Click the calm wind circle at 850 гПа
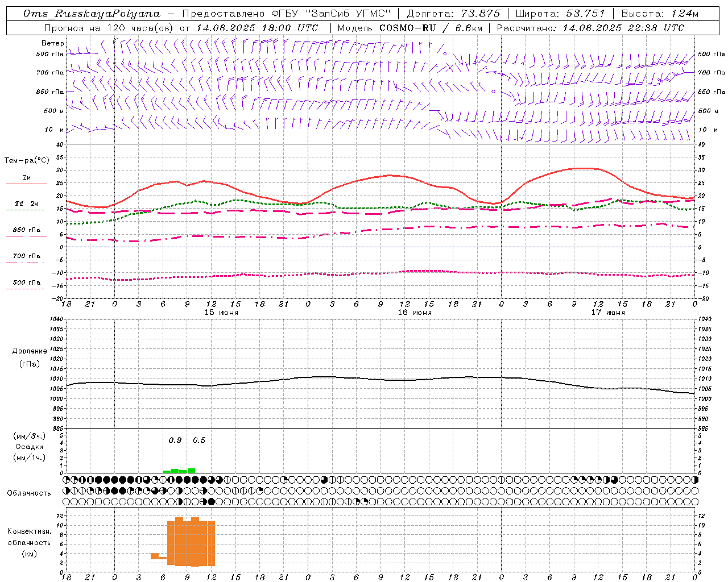The height and width of the screenshot is (582, 728). [493, 91]
